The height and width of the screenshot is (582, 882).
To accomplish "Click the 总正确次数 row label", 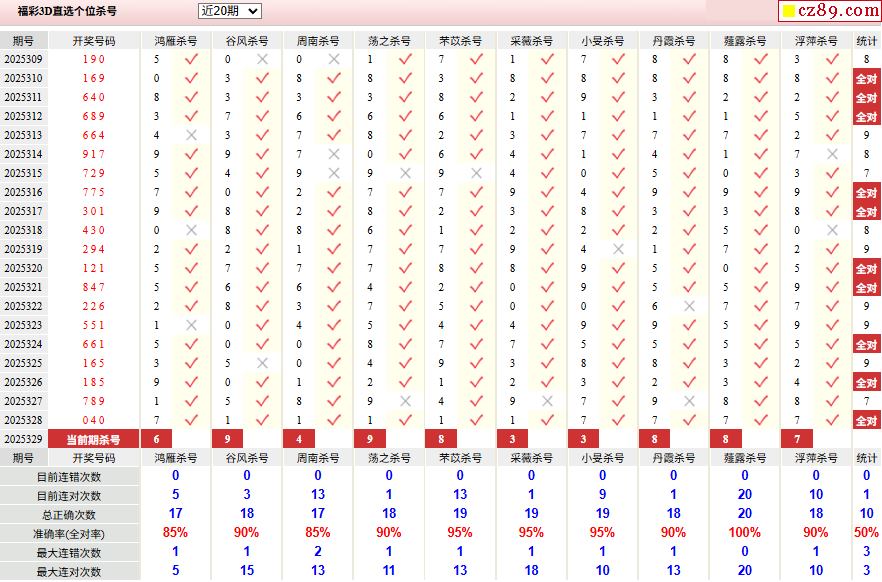I will pyautogui.click(x=69, y=515).
